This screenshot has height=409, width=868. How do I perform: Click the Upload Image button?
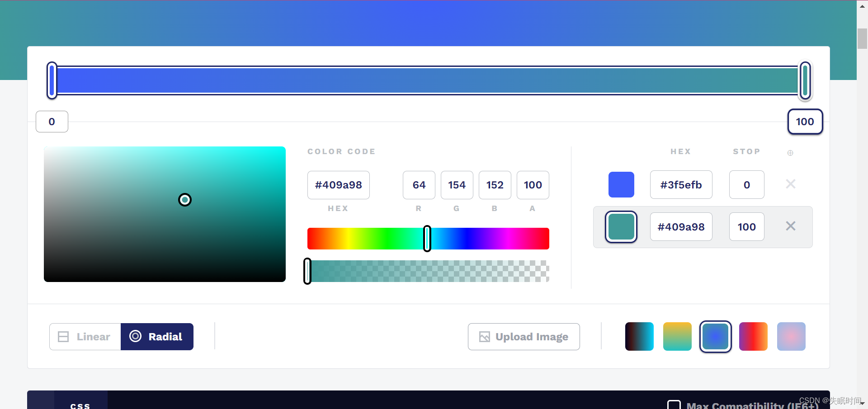pos(524,337)
